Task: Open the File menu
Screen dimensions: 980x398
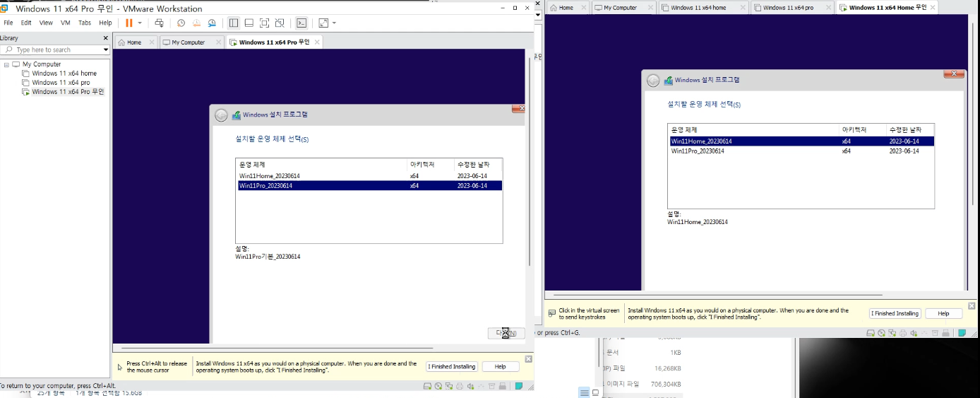Action: point(8,23)
